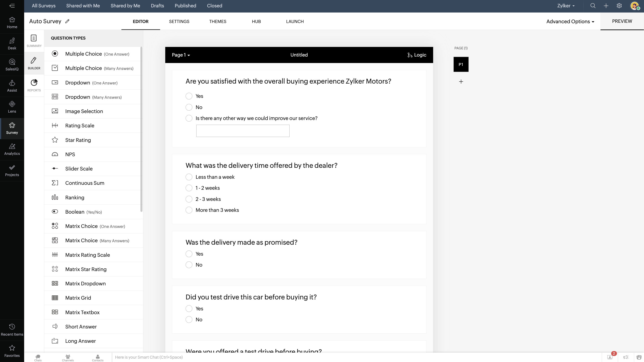Viewport: 644px width, 362px height.
Task: Add a new page with plus icon
Action: pos(461,82)
